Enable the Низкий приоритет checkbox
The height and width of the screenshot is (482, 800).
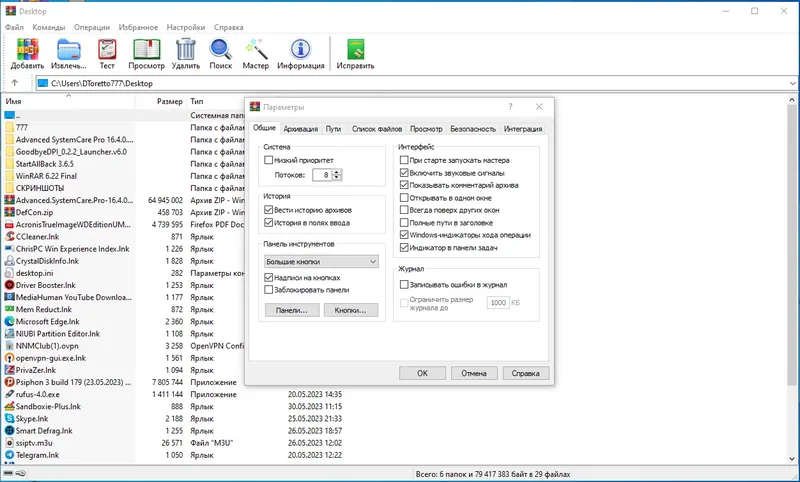pos(268,160)
